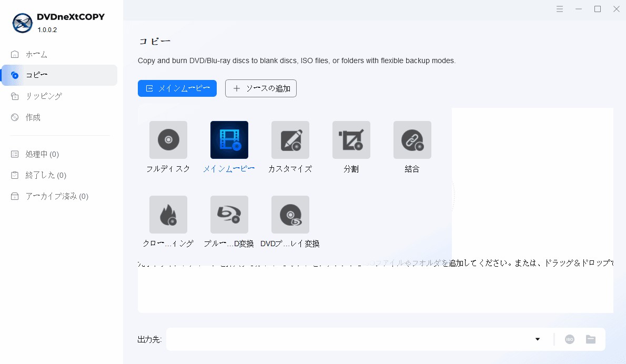The height and width of the screenshot is (364, 626).
Task: Expand the 出力先 dropdown arrow
Action: point(538,339)
